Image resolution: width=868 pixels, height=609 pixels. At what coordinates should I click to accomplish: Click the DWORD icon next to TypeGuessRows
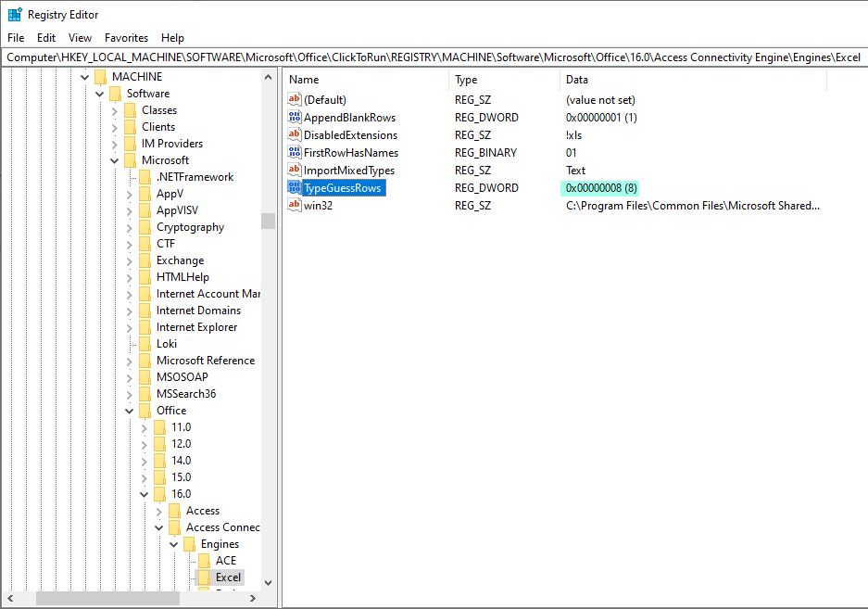point(296,187)
